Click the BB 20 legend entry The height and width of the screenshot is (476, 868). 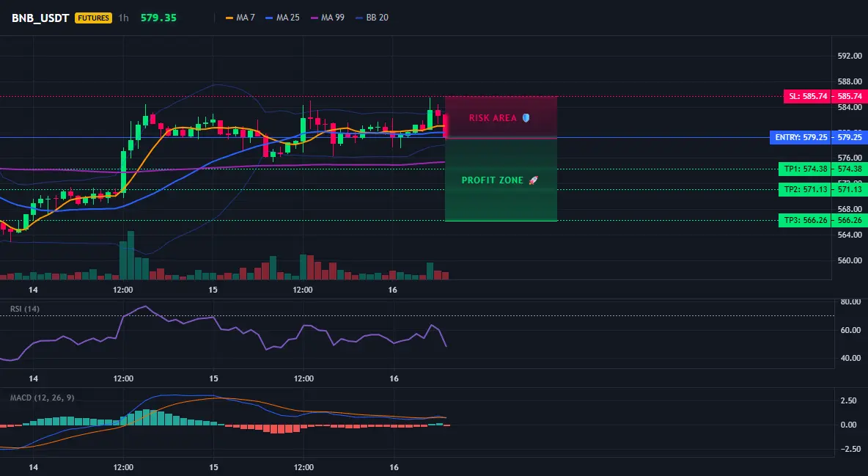coord(372,18)
